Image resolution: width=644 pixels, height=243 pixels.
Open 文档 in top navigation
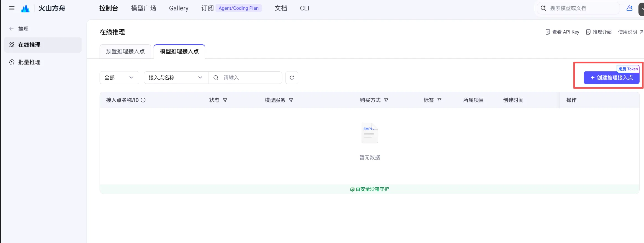tap(281, 8)
